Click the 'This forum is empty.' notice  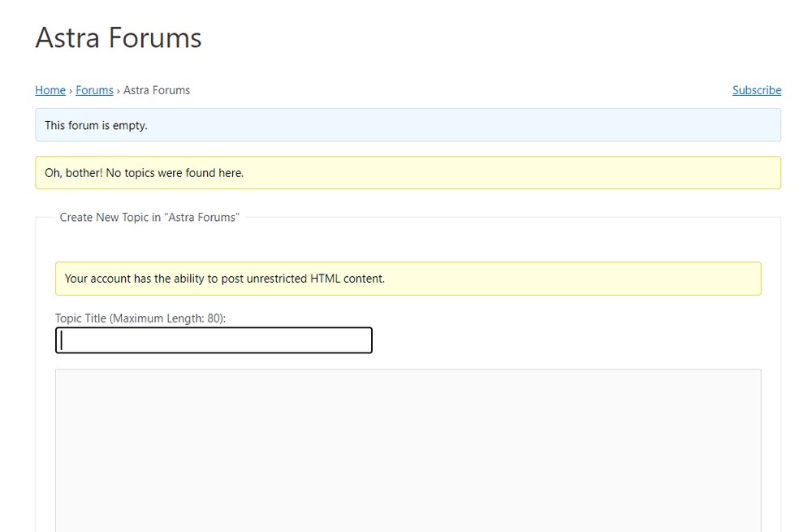click(x=408, y=125)
